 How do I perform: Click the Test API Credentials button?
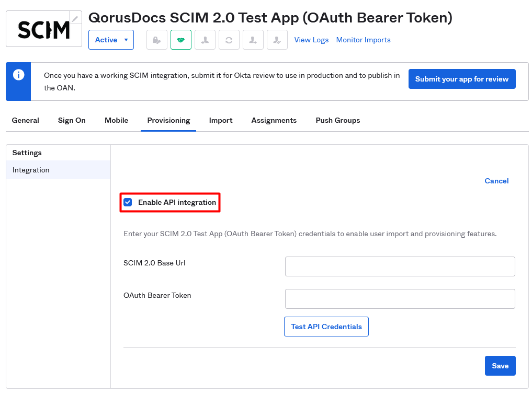(x=326, y=327)
